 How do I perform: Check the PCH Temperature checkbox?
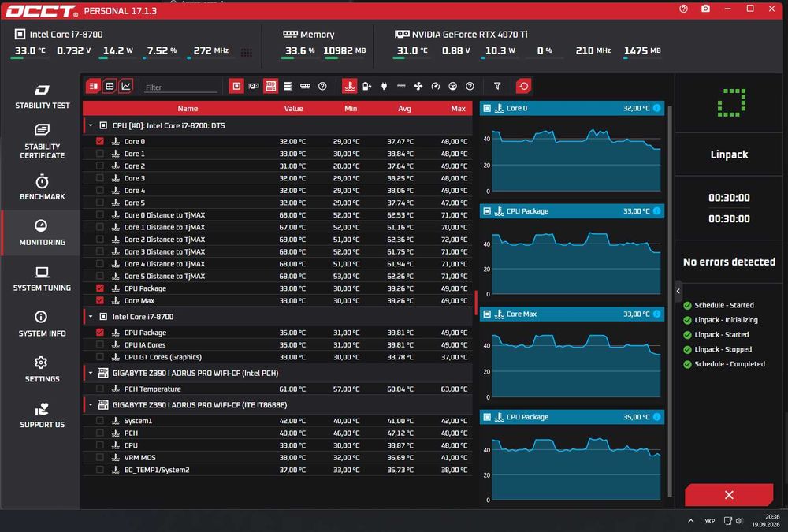100,389
